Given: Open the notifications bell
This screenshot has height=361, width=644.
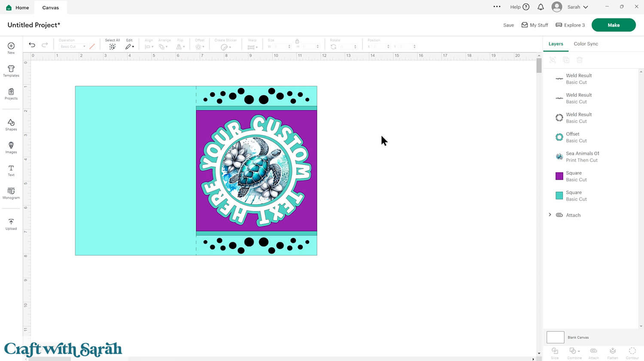Looking at the screenshot, I should [541, 7].
